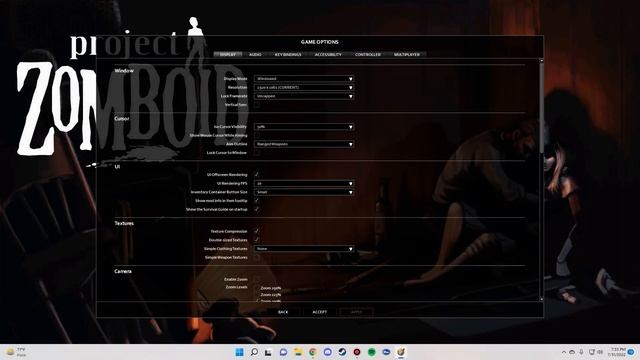Open Task View on the taskbar

(268, 352)
